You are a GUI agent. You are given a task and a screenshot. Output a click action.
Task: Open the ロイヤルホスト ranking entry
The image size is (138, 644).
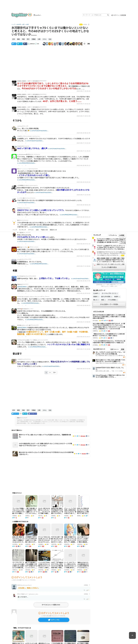point(109,241)
